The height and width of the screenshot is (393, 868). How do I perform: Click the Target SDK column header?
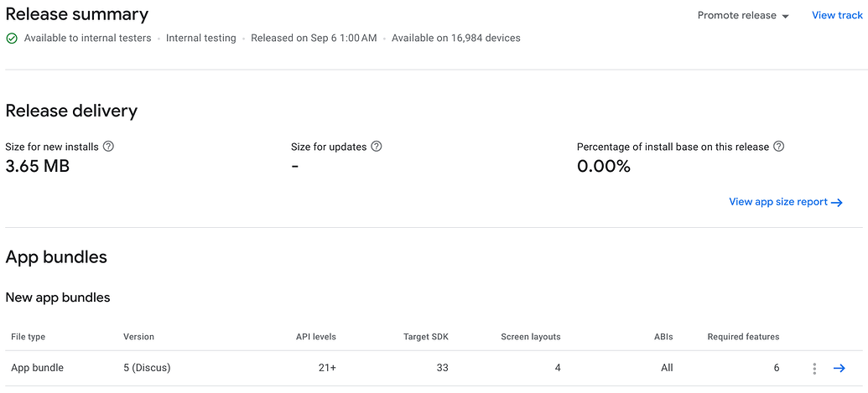[426, 337]
